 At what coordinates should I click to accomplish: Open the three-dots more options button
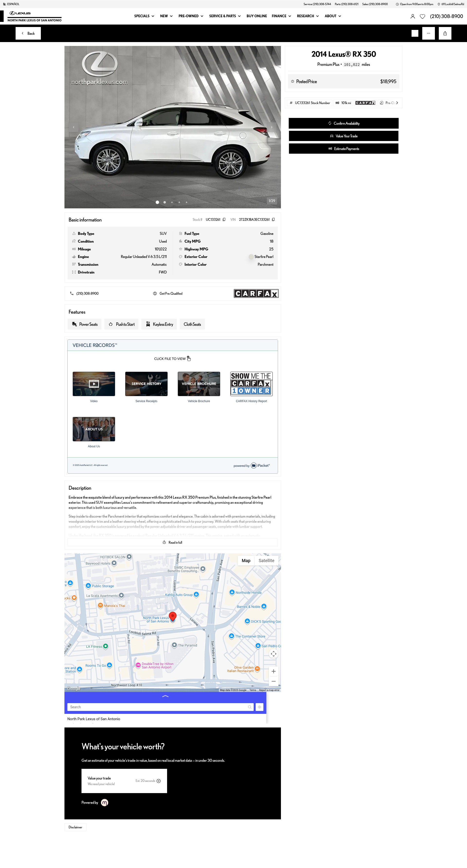[x=428, y=33]
